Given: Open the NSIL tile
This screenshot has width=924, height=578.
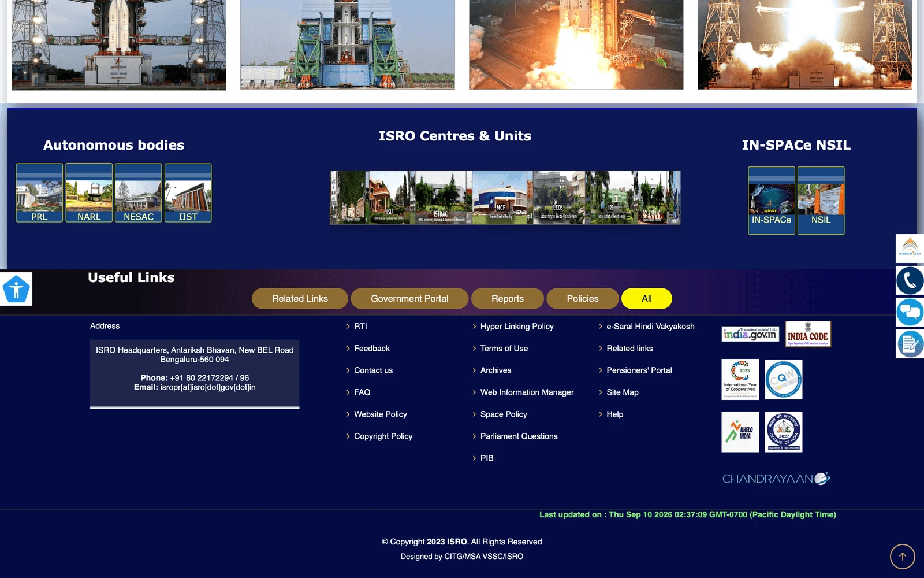Looking at the screenshot, I should 821,201.
